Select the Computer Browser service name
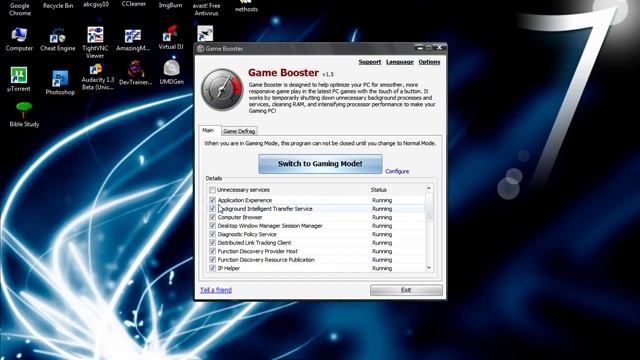Screen dimensions: 640x360 coord(240,217)
